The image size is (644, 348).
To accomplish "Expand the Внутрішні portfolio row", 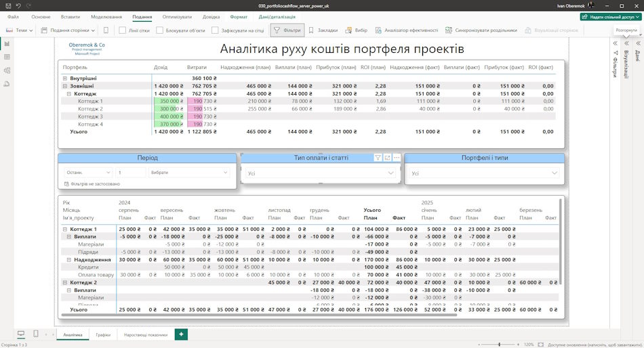I will pos(65,79).
